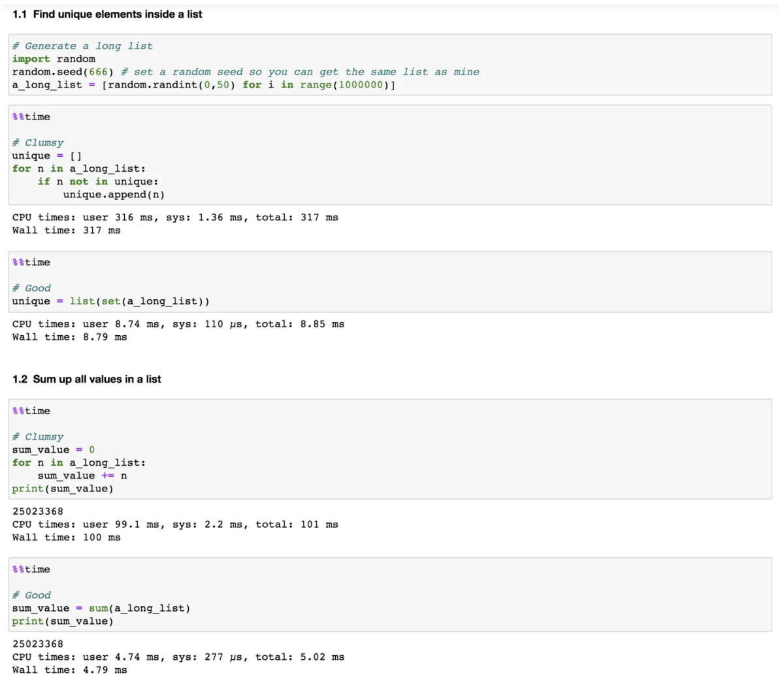The width and height of the screenshot is (784, 684).
Task: Click output 'CPU times: user 316 ms' line
Action: click(175, 218)
